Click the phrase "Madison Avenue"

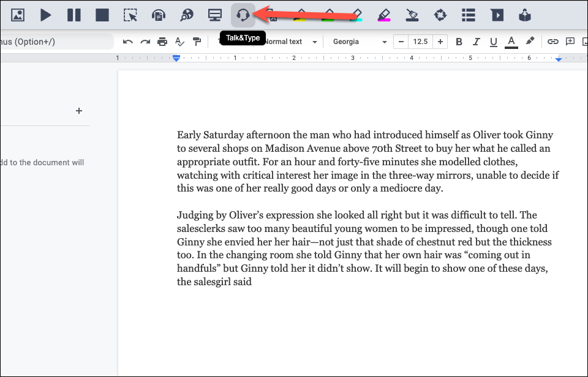[x=303, y=148]
